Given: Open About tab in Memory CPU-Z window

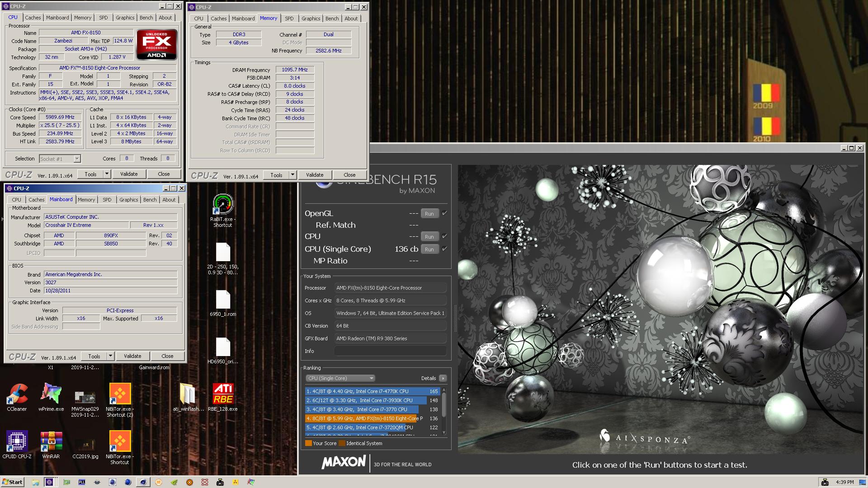Looking at the screenshot, I should (351, 19).
